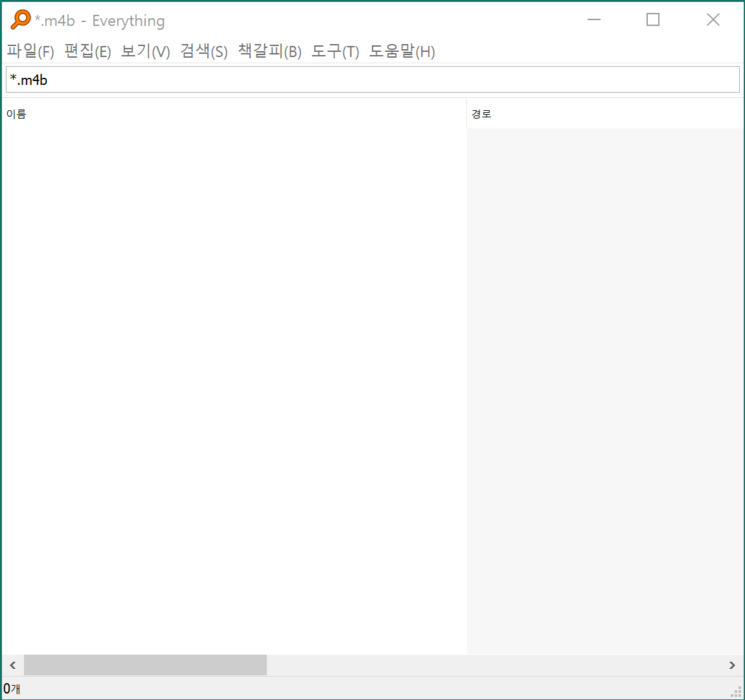
Task: Open the 편집(E) menu
Action: tap(87, 51)
